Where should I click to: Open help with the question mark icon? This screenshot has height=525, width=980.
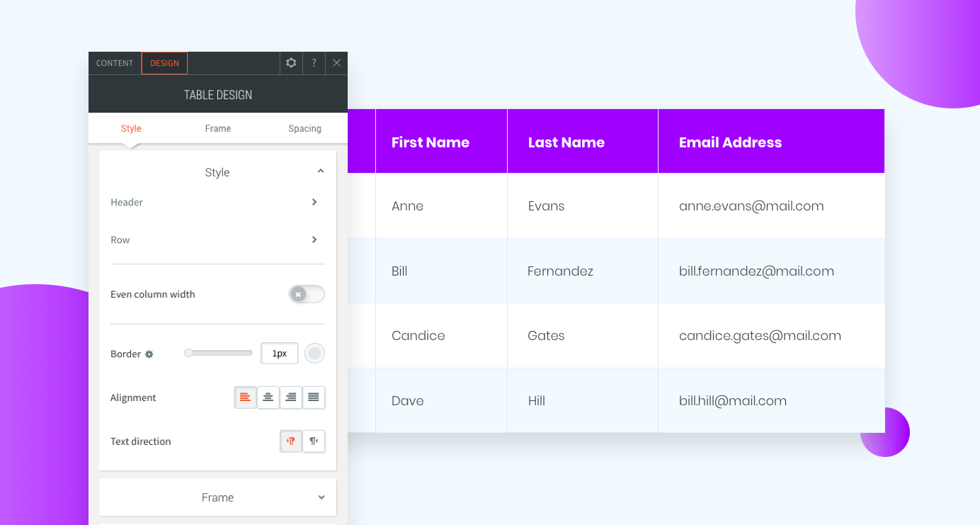pyautogui.click(x=314, y=63)
